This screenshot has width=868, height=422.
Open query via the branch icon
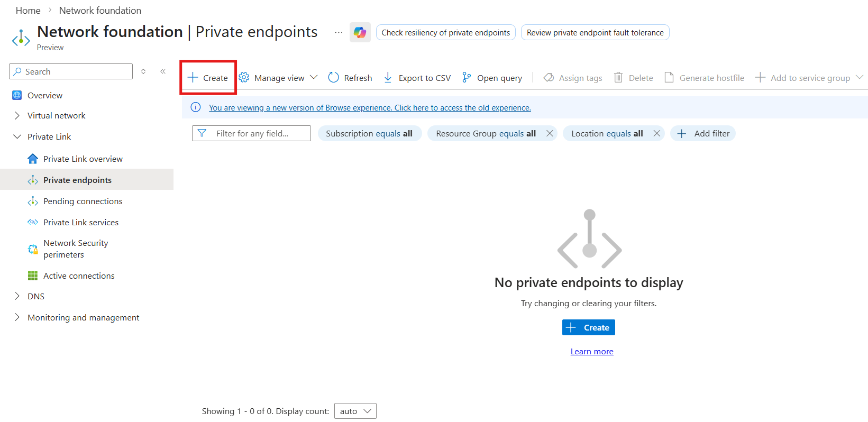(x=467, y=78)
